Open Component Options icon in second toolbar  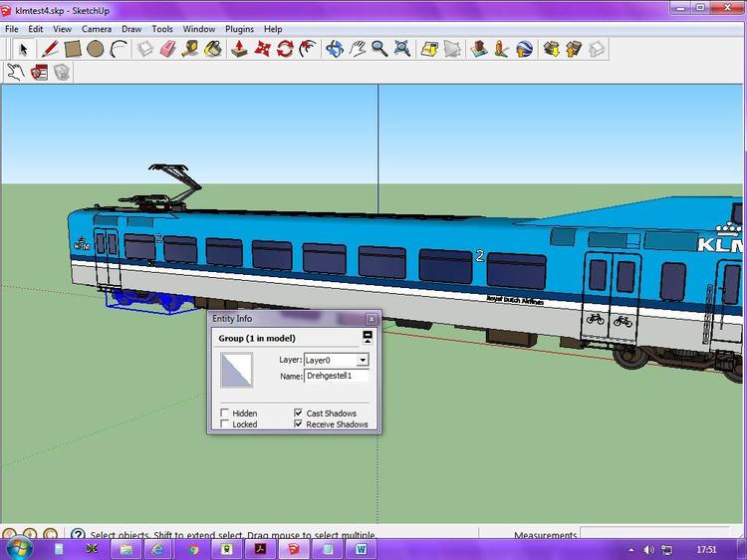39,72
